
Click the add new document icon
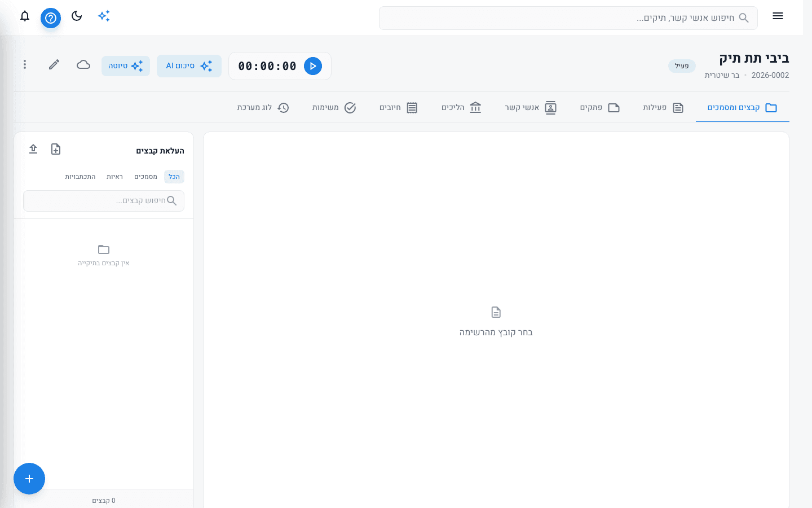click(x=56, y=149)
